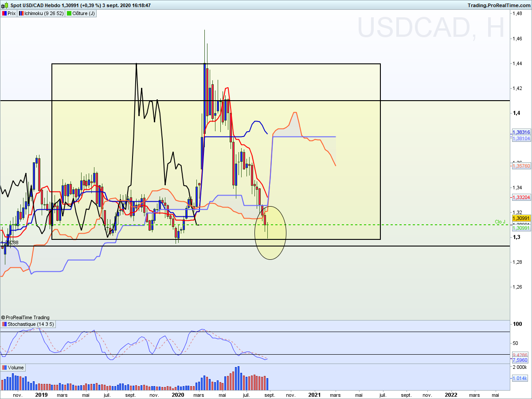Click the 2019 year label on time axis

(x=41, y=395)
